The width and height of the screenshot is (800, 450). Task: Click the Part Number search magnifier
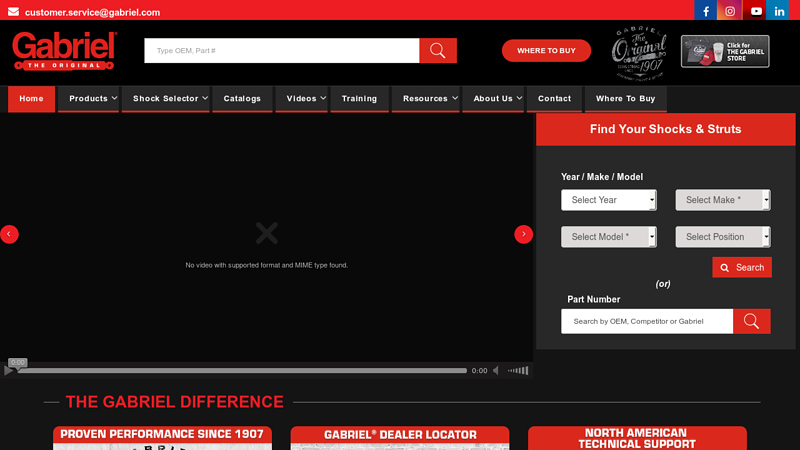[x=752, y=321]
